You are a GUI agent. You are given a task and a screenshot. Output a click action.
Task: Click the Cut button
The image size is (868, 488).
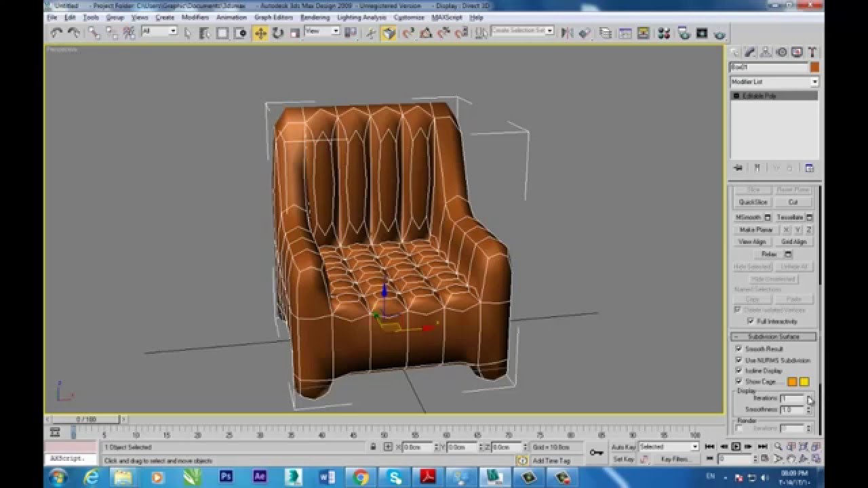pos(793,202)
